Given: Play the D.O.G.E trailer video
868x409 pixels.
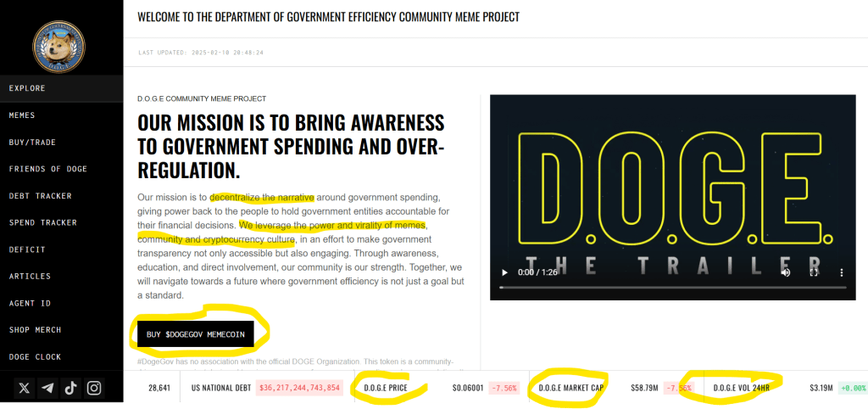Looking at the screenshot, I should click(505, 272).
